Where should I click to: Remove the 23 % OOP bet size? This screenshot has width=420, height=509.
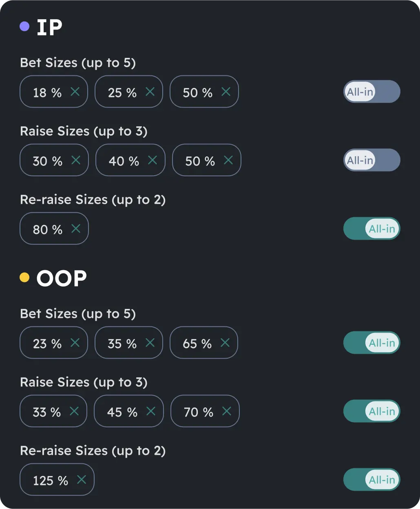pos(75,343)
